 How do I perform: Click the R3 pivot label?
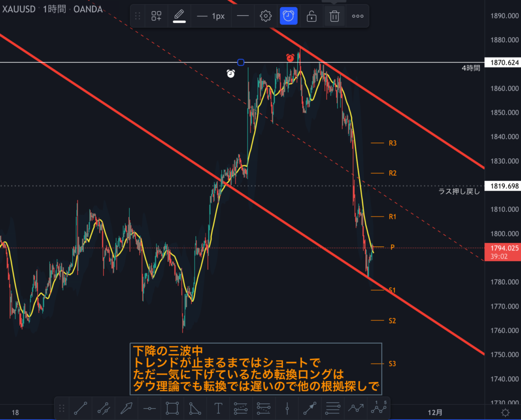click(392, 143)
